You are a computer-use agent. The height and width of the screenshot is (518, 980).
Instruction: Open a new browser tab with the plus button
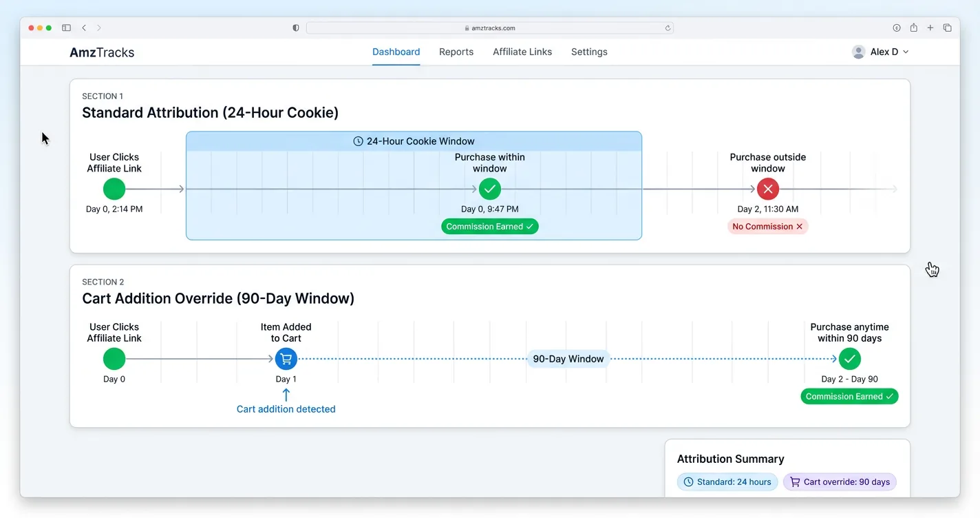pos(930,28)
